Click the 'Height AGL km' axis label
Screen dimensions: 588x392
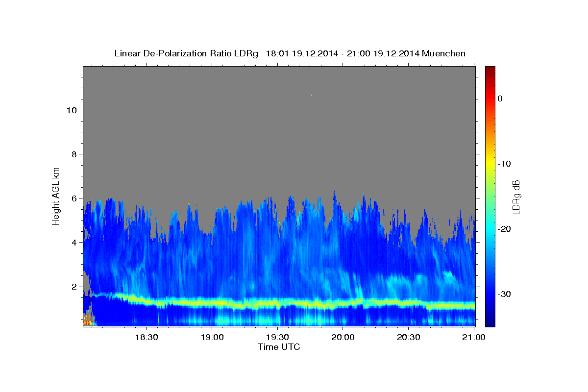56,196
